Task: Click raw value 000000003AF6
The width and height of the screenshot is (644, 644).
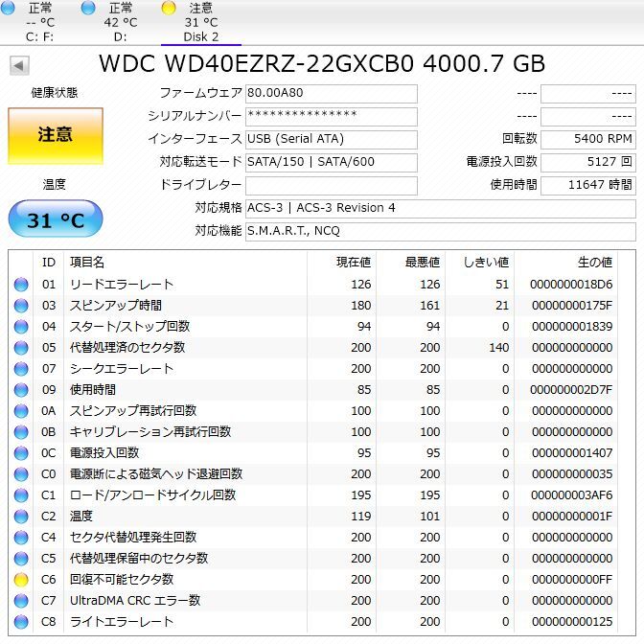Action: (x=572, y=494)
